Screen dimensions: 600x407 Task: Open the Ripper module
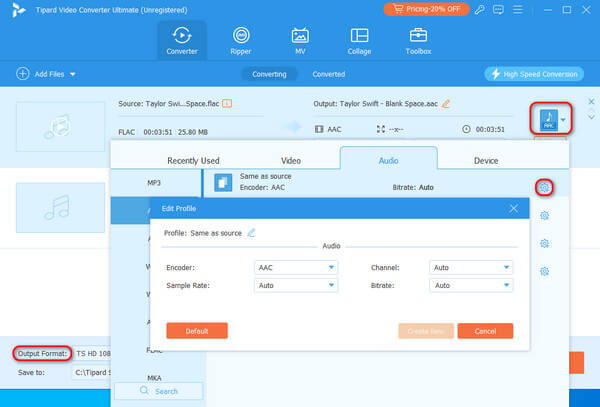[241, 41]
